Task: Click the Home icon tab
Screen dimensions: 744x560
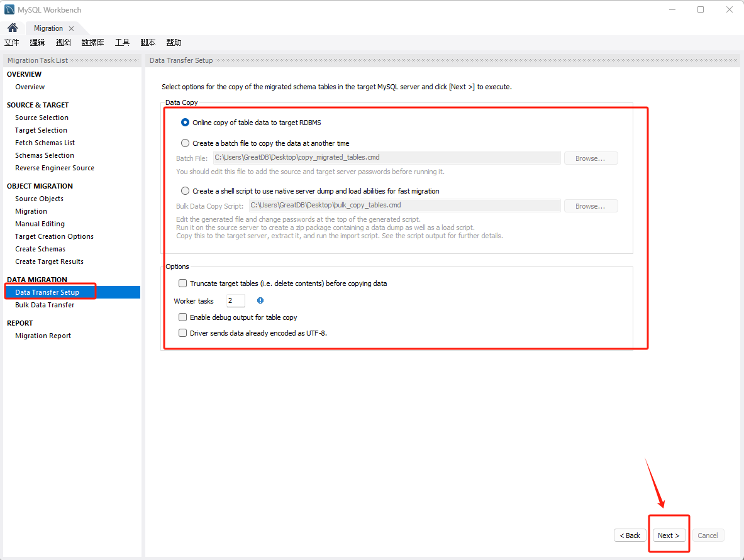Action: (x=12, y=28)
